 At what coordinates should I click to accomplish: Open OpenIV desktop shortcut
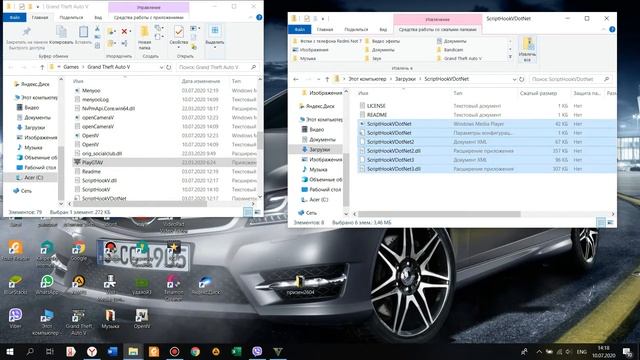click(x=142, y=318)
